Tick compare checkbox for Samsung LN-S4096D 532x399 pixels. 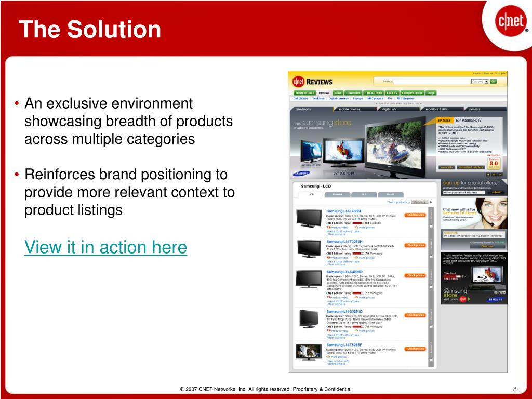click(x=431, y=287)
